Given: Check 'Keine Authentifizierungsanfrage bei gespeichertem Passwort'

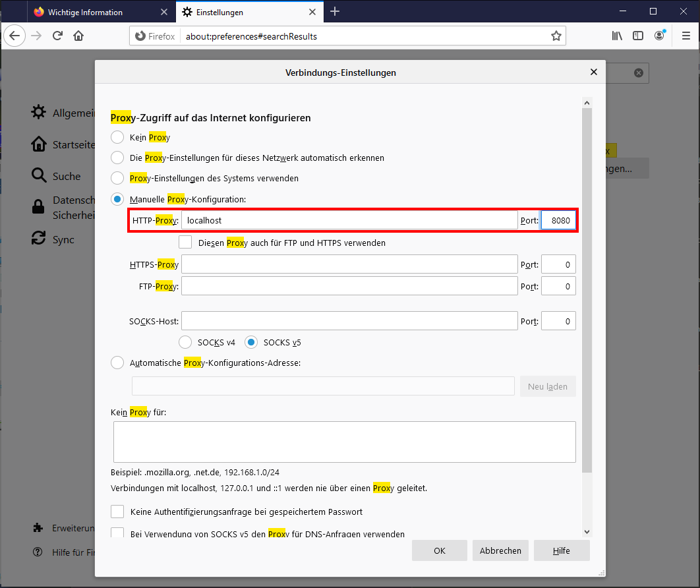Looking at the screenshot, I should (x=117, y=512).
